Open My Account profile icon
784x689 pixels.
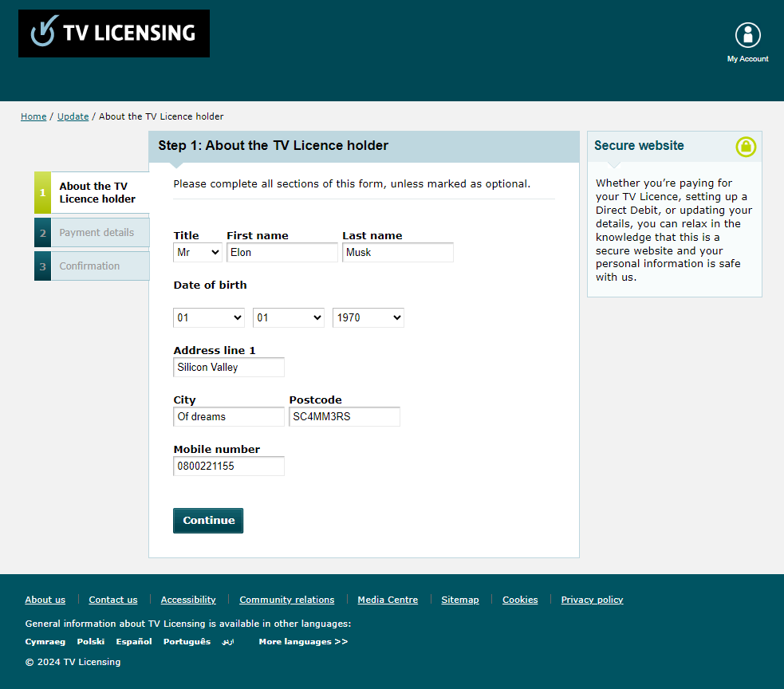point(747,35)
